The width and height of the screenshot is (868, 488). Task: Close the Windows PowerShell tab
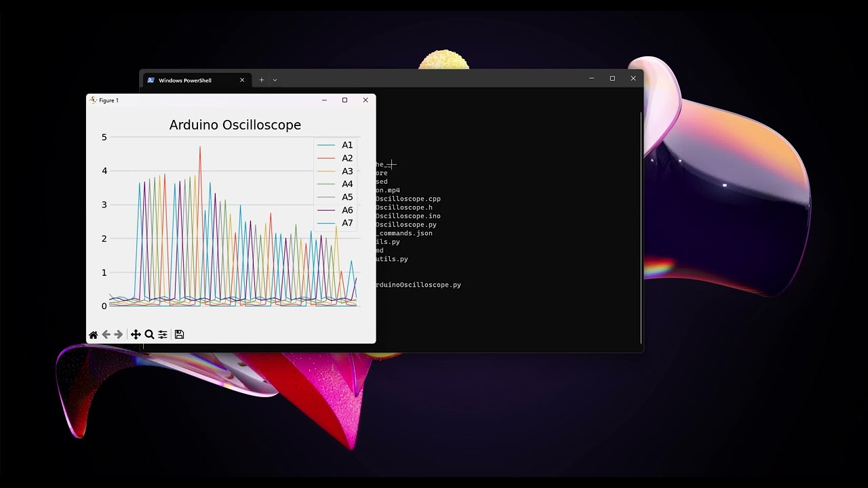tap(242, 80)
